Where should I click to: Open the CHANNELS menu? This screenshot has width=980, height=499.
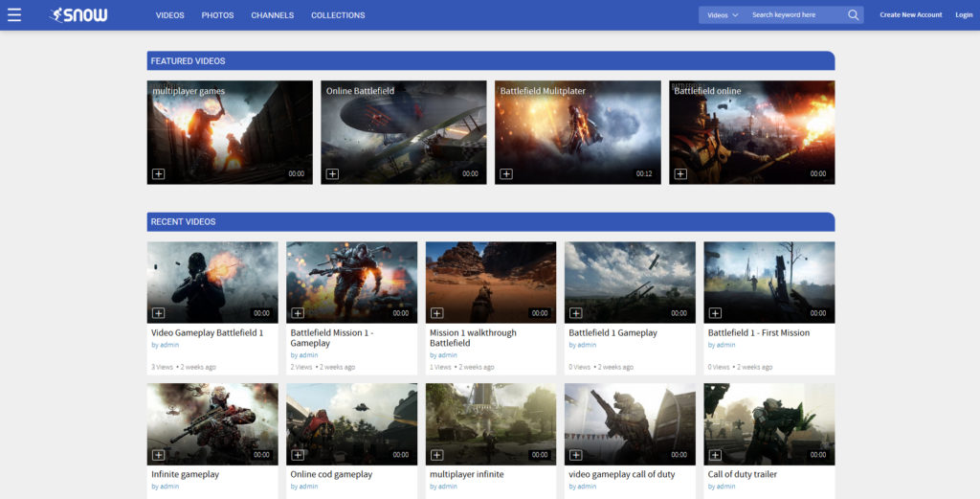pyautogui.click(x=273, y=15)
